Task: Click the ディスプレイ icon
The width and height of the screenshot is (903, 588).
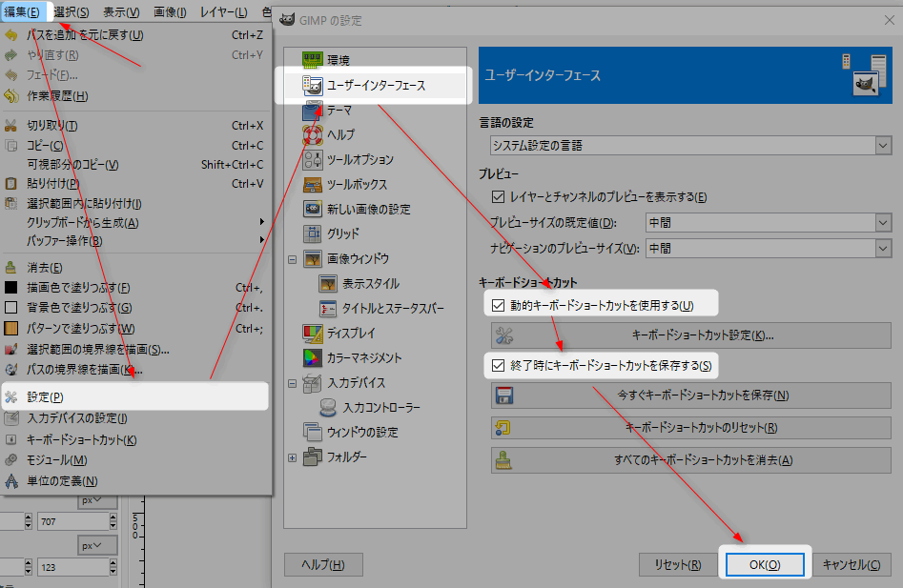Action: tap(312, 334)
